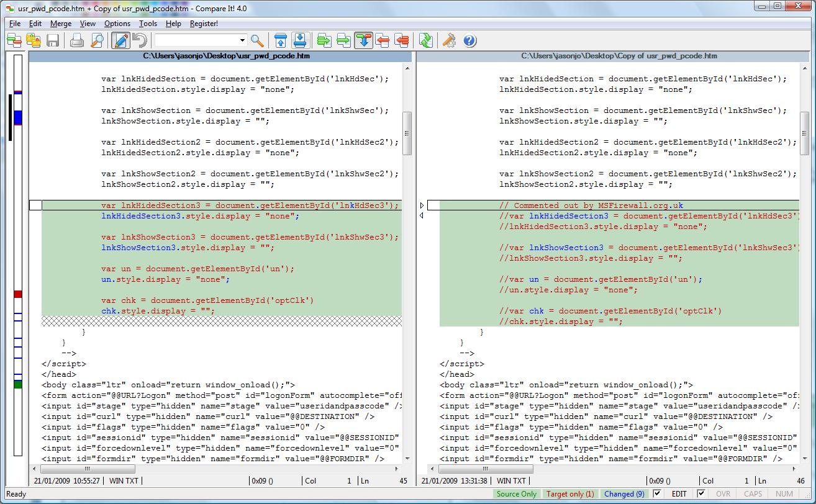
Task: Toggle checkbox left of EDIT in status bar
Action: click(x=658, y=494)
